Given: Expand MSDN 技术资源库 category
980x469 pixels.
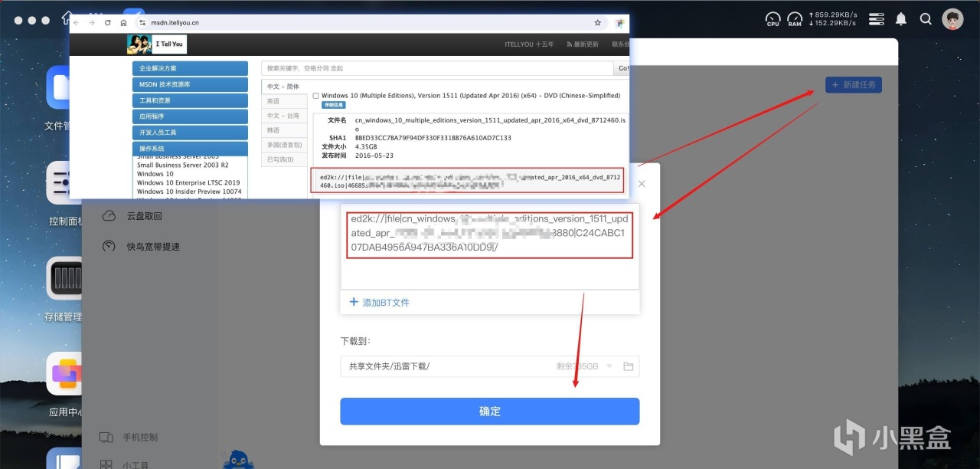Looking at the screenshot, I should [x=190, y=84].
